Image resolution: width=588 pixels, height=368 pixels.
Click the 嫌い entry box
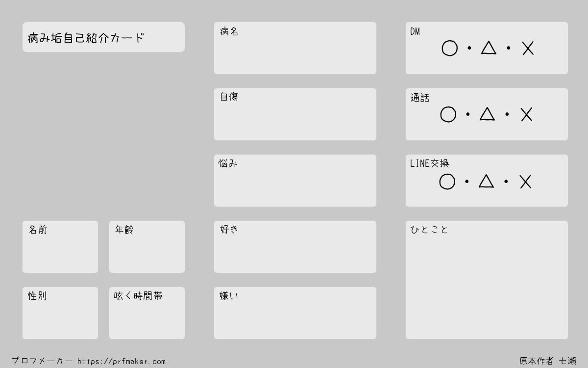click(x=295, y=313)
